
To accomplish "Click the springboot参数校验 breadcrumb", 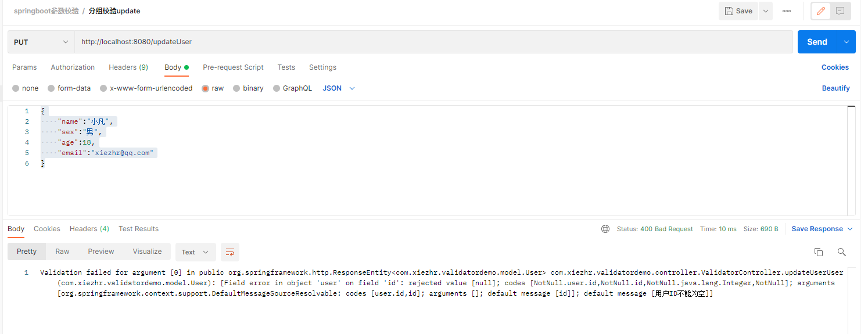I will point(46,11).
